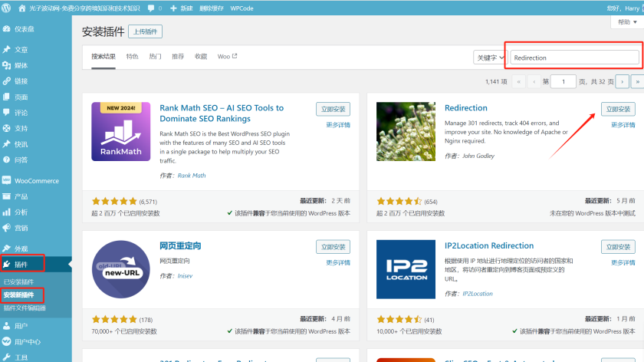Go to next page of results
This screenshot has height=362, width=644.
coord(623,82)
